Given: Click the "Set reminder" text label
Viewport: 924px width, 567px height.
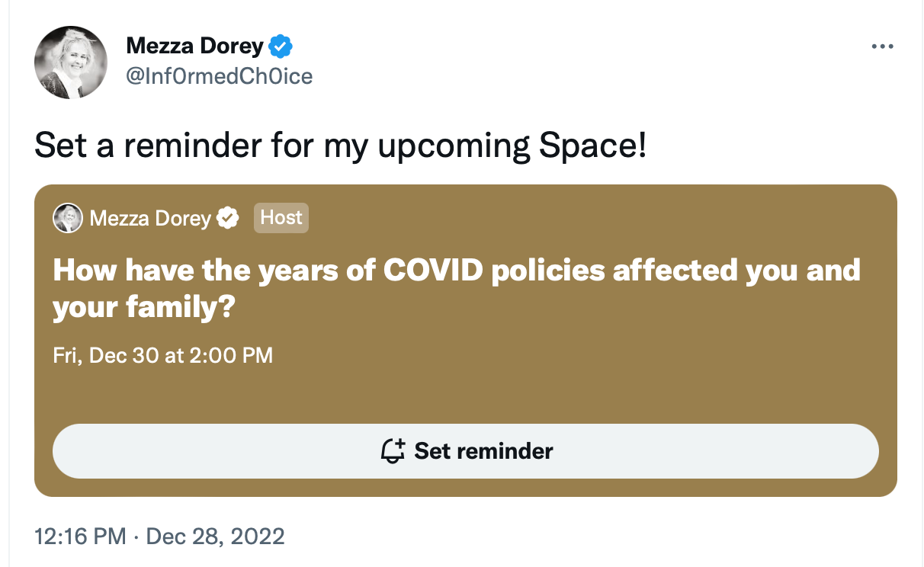Looking at the screenshot, I should coord(483,450).
